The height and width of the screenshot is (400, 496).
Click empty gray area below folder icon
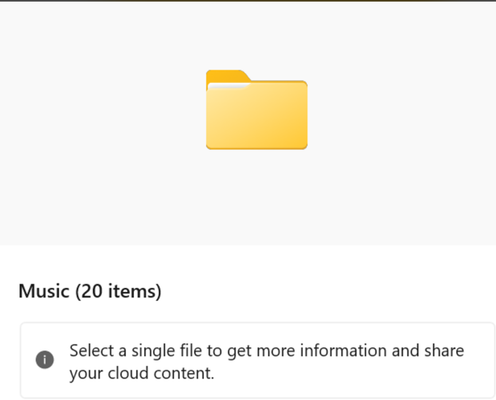[257, 197]
